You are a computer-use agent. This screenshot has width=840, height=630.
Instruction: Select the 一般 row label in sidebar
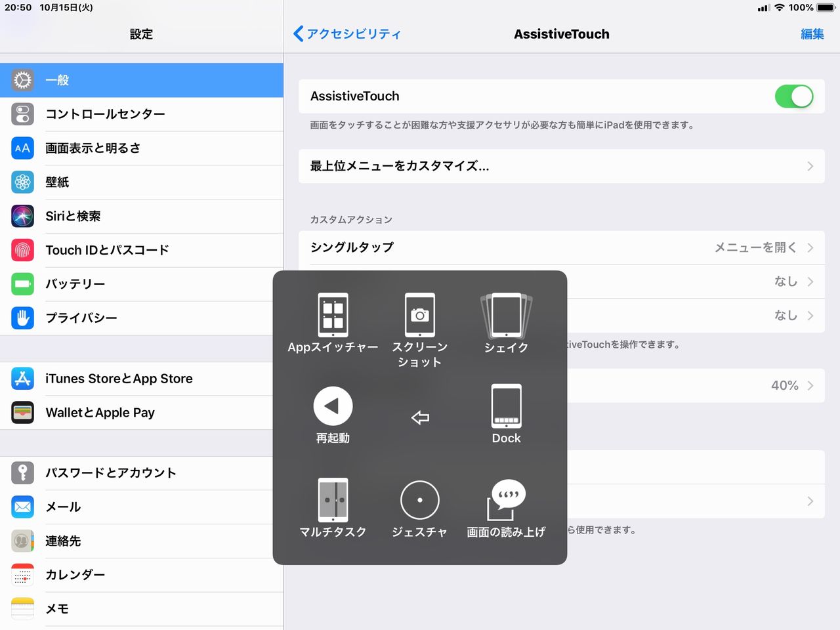(x=57, y=80)
